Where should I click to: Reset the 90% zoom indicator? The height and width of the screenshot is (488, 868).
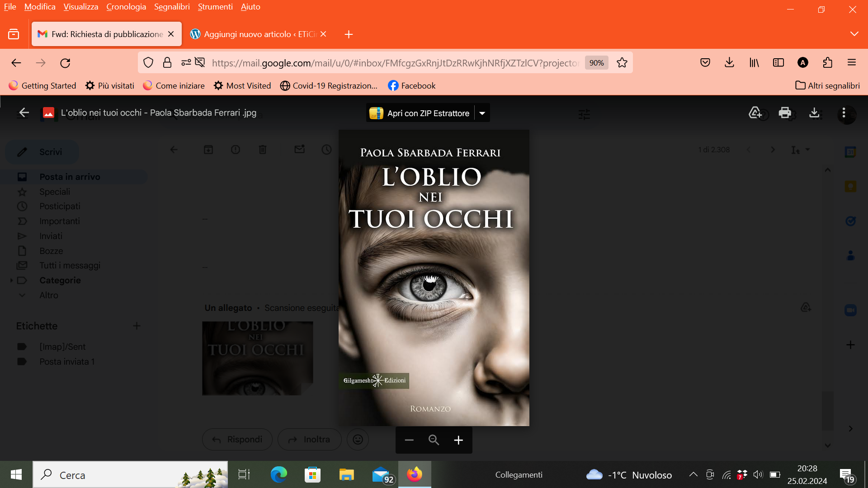pyautogui.click(x=596, y=63)
